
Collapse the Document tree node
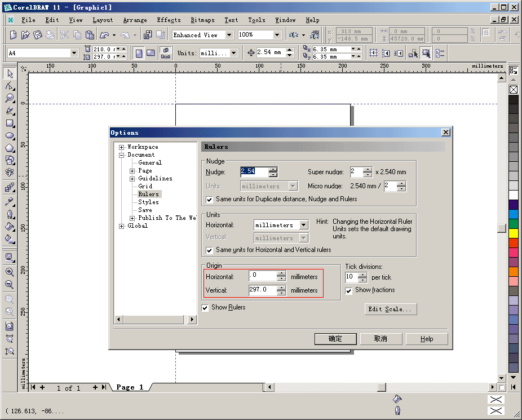(x=122, y=155)
